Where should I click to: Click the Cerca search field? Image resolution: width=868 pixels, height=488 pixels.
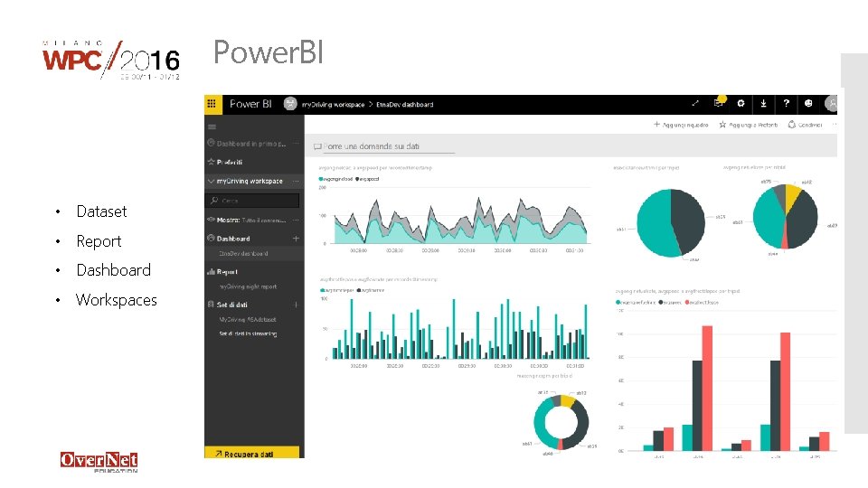[252, 201]
